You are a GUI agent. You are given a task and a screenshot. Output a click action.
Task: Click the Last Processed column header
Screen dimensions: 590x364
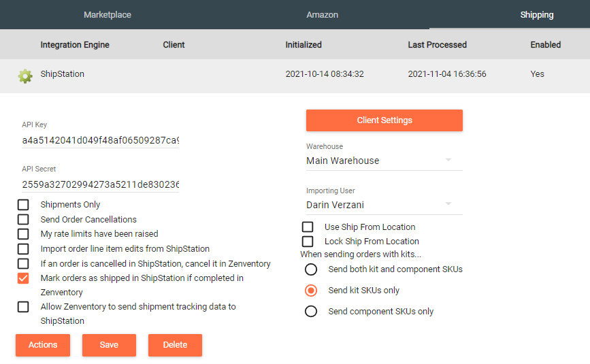tap(438, 45)
